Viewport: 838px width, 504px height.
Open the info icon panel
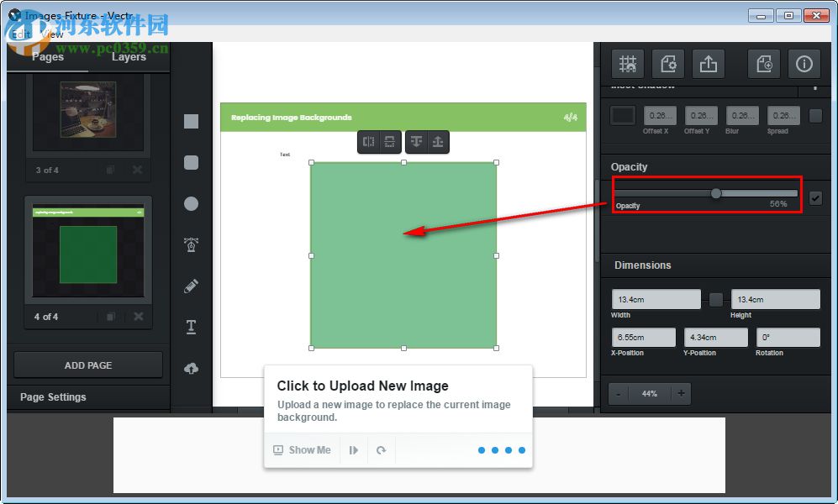[x=804, y=64]
